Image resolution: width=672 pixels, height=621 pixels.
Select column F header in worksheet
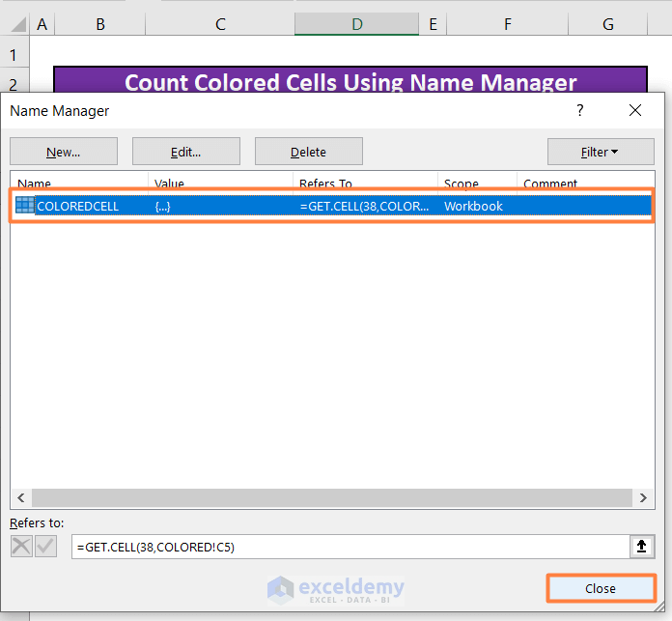[x=508, y=24]
